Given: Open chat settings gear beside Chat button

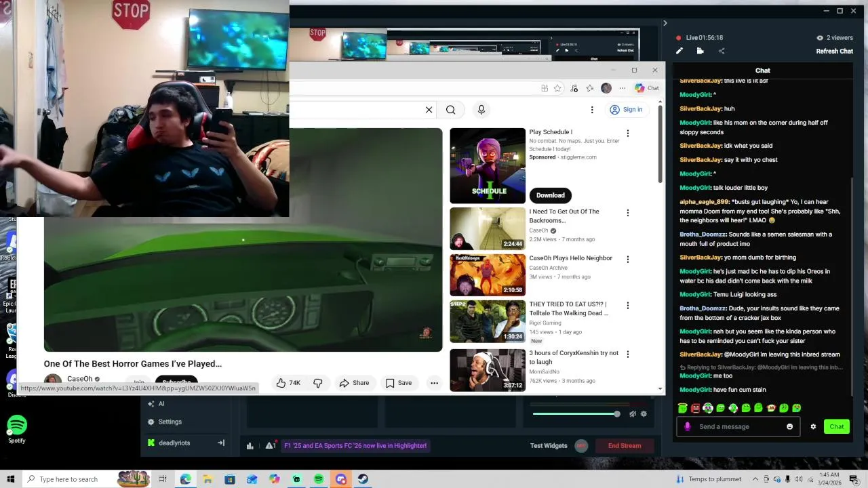Looking at the screenshot, I should click(x=813, y=426).
